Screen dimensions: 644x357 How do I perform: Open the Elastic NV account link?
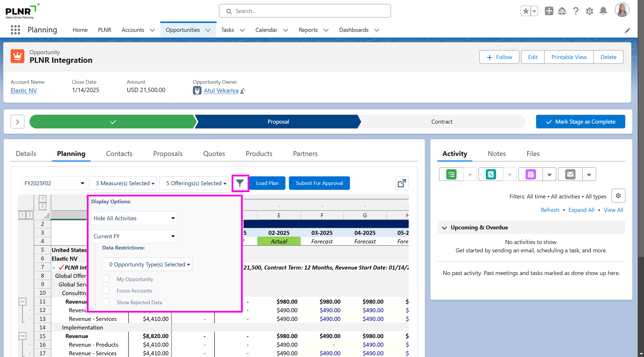tap(24, 91)
